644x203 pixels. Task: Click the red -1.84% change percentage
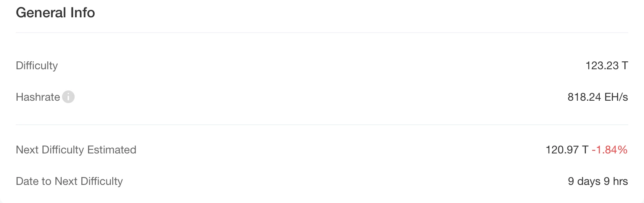click(610, 149)
